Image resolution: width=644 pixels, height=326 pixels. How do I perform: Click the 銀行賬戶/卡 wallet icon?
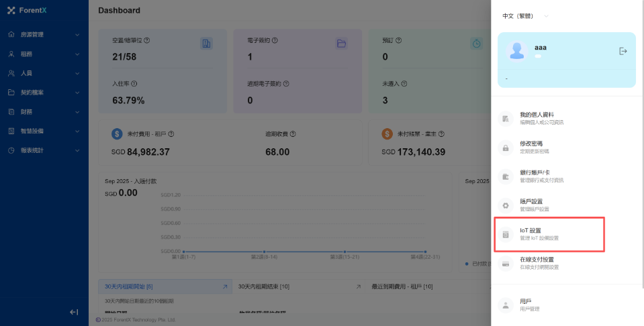506,176
